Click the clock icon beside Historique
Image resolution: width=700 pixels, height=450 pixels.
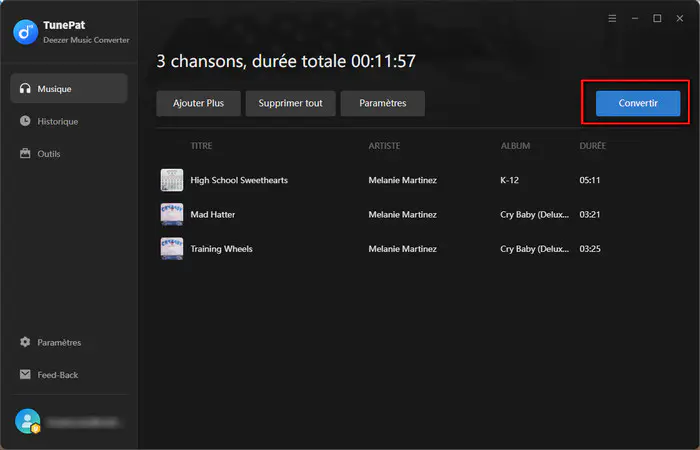click(x=25, y=121)
